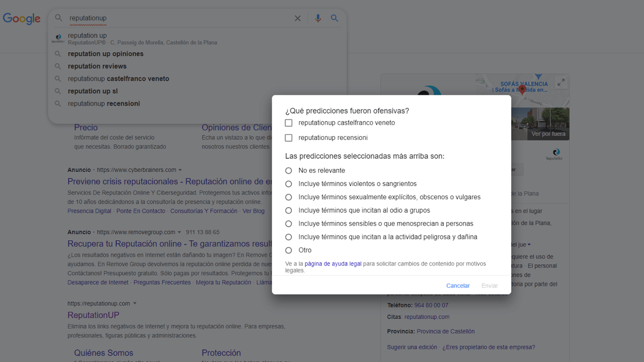Select the 'reputation reviews' suggestion
This screenshot has width=644, height=362.
pyautogui.click(x=97, y=66)
